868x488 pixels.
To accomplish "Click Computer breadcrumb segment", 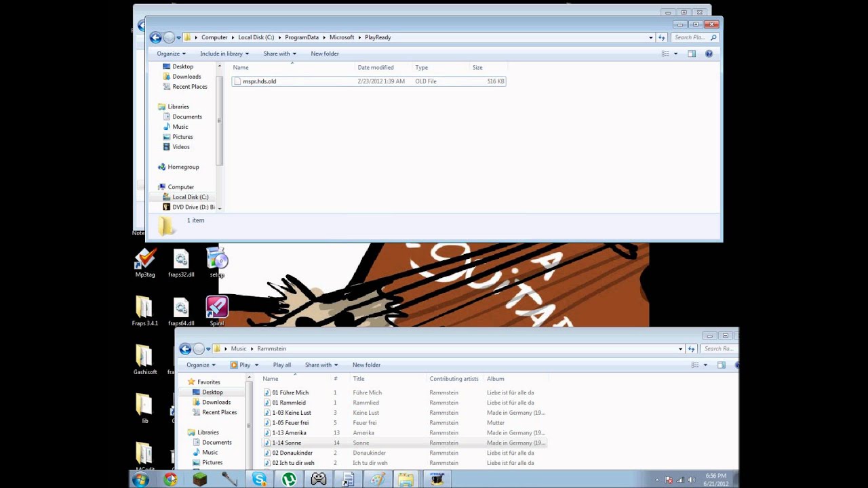I will click(214, 38).
